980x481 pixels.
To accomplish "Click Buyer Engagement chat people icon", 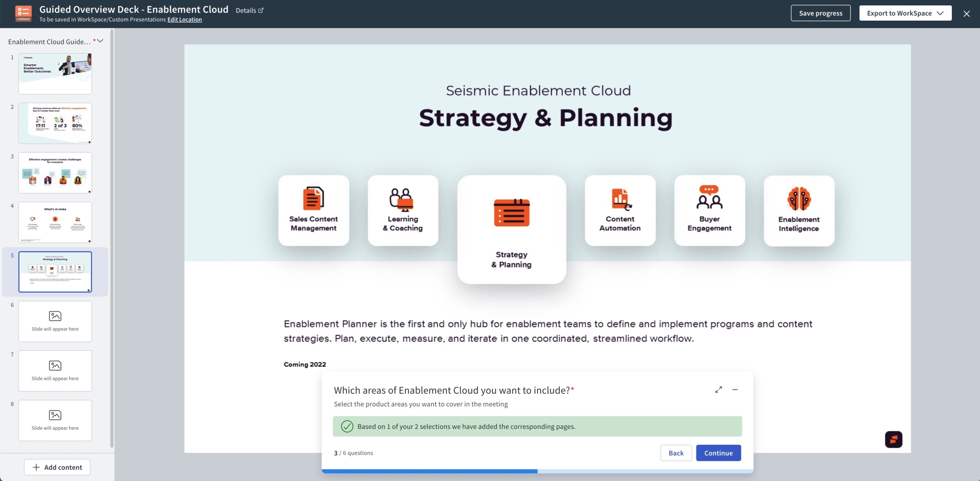I will click(x=709, y=197).
